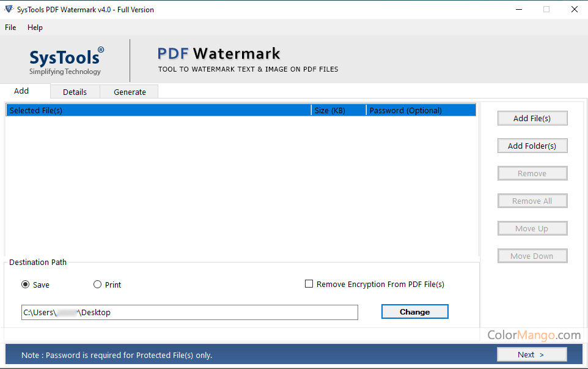
Task: Click the destination path text field
Action: pyautogui.click(x=189, y=312)
